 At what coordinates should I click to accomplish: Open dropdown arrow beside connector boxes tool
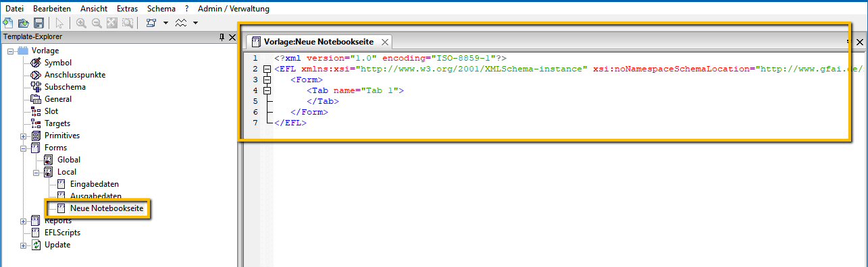pos(165,23)
